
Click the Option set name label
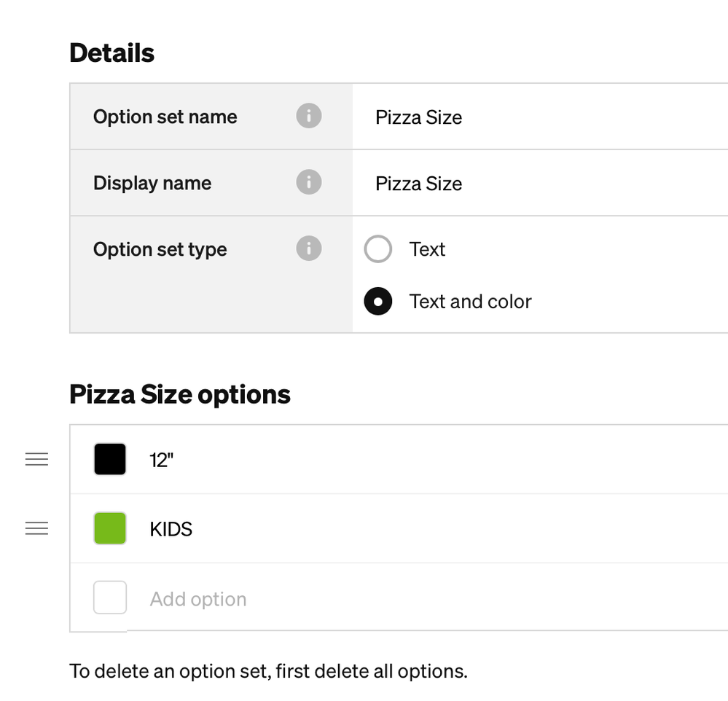[165, 117]
